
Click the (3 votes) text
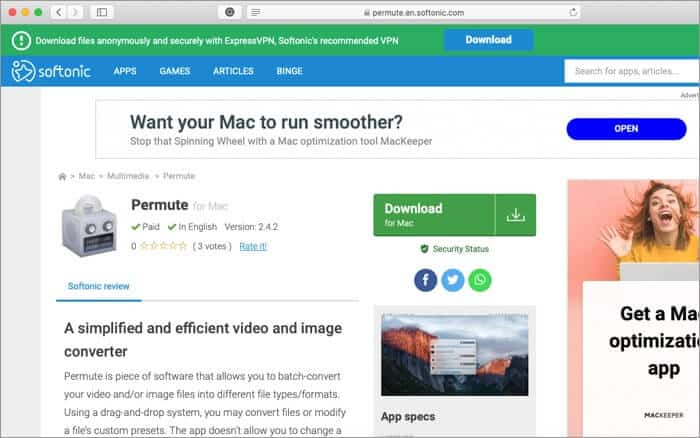click(212, 246)
